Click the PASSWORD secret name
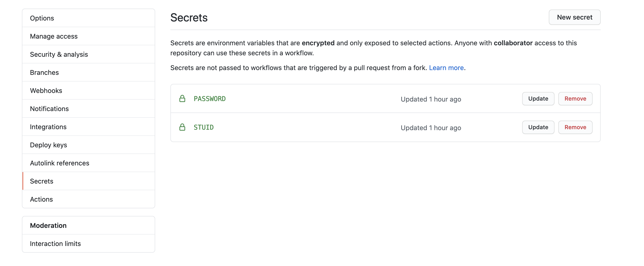The height and width of the screenshot is (266, 644). pos(209,99)
